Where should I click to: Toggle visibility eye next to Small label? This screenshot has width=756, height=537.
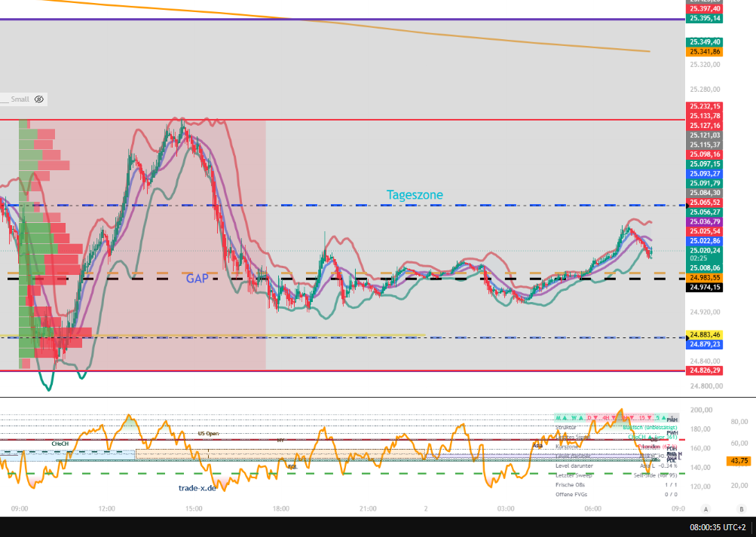[x=39, y=99]
